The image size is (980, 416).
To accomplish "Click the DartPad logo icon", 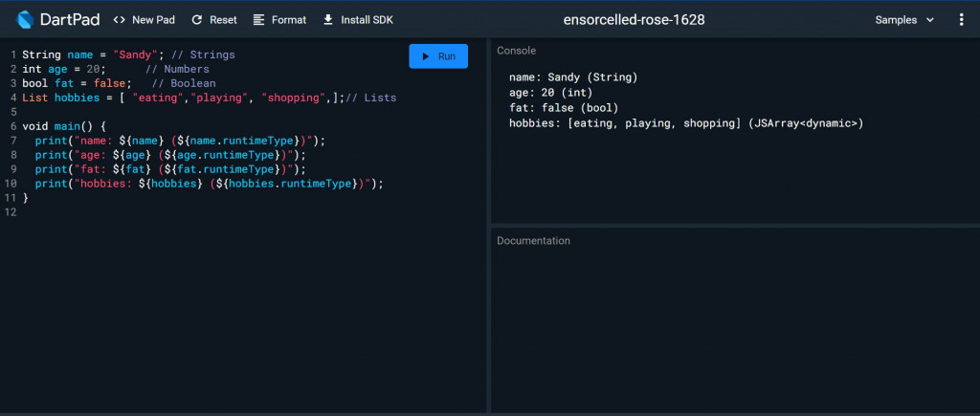I will tap(26, 19).
